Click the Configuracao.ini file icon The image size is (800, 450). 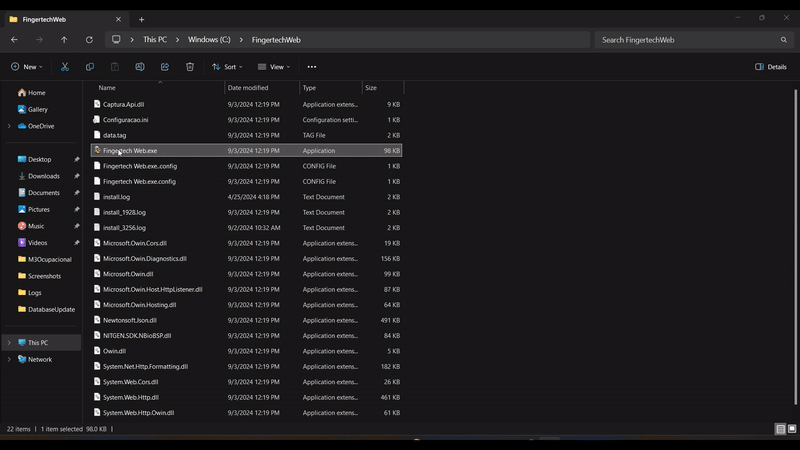pos(97,119)
